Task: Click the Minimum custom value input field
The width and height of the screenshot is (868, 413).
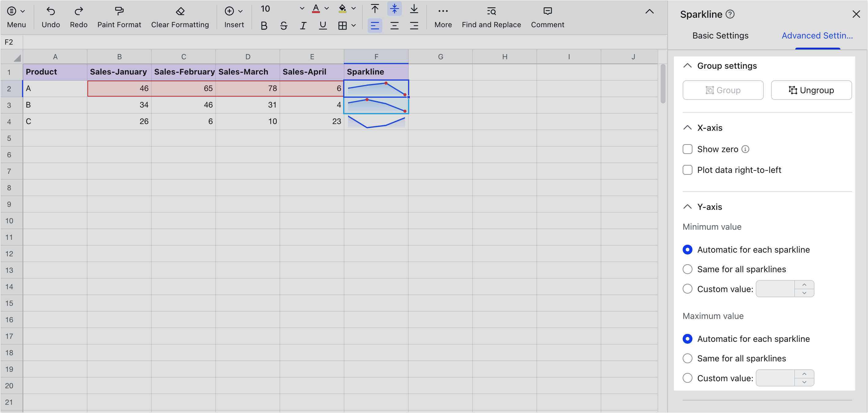Action: (775, 288)
